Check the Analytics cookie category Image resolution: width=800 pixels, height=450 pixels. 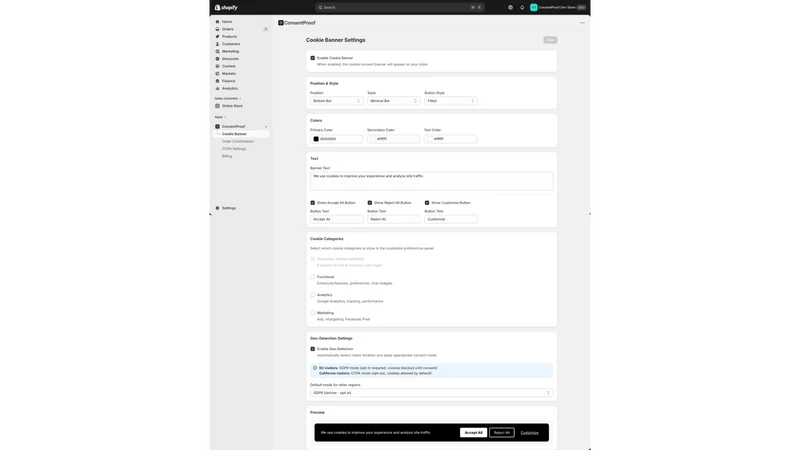pyautogui.click(x=313, y=295)
